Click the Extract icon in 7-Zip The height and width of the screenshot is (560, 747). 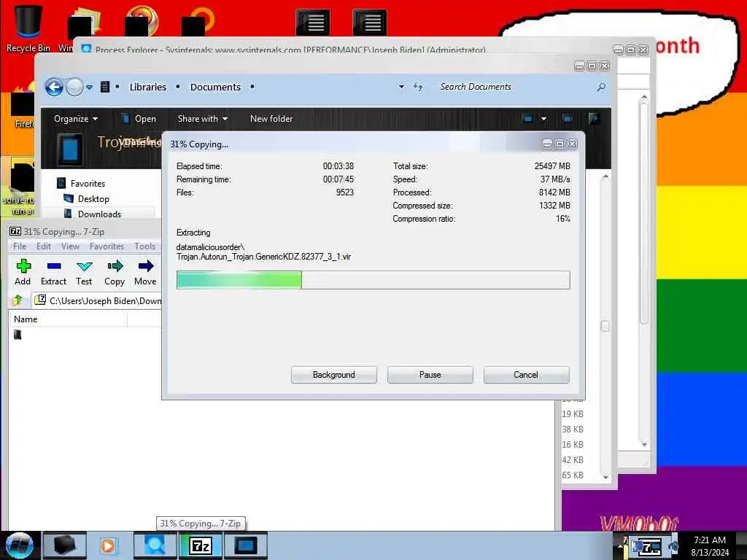[53, 273]
